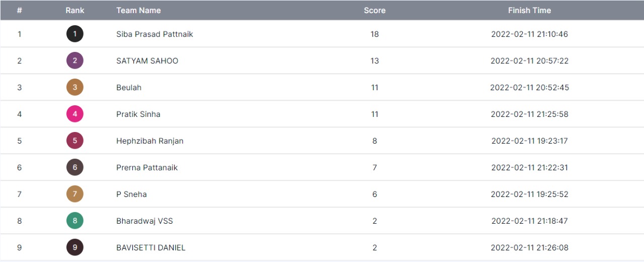Viewport: 644px width, 262px height.
Task: Click Prerna Pattanaik's score of 7
Action: pyautogui.click(x=374, y=167)
